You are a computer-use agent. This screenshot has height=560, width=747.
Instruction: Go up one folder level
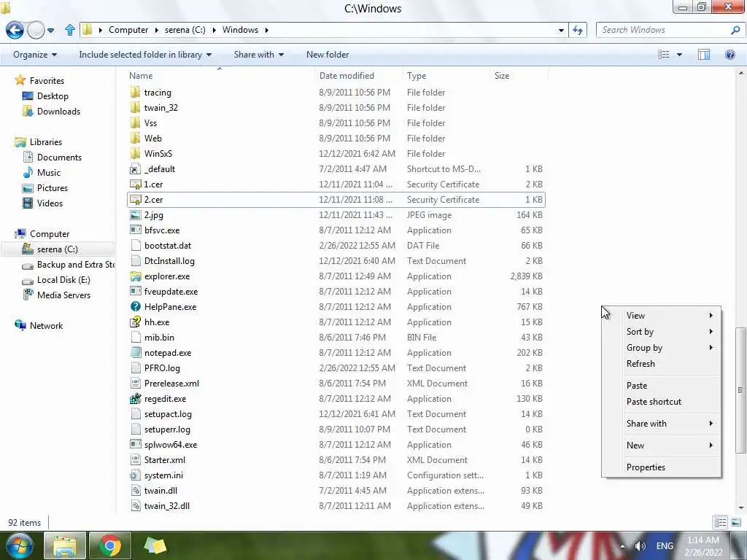(x=69, y=30)
